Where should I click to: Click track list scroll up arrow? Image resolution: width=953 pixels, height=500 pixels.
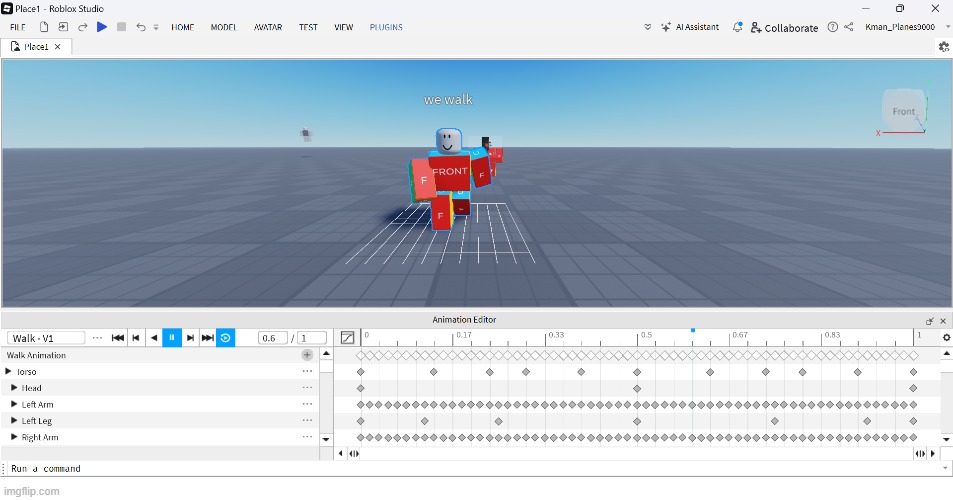pos(326,354)
